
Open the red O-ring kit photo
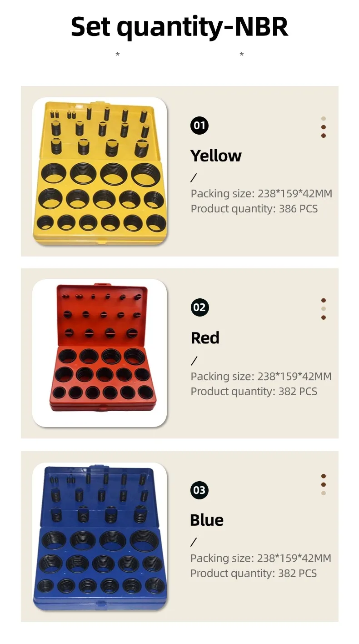pyautogui.click(x=100, y=353)
